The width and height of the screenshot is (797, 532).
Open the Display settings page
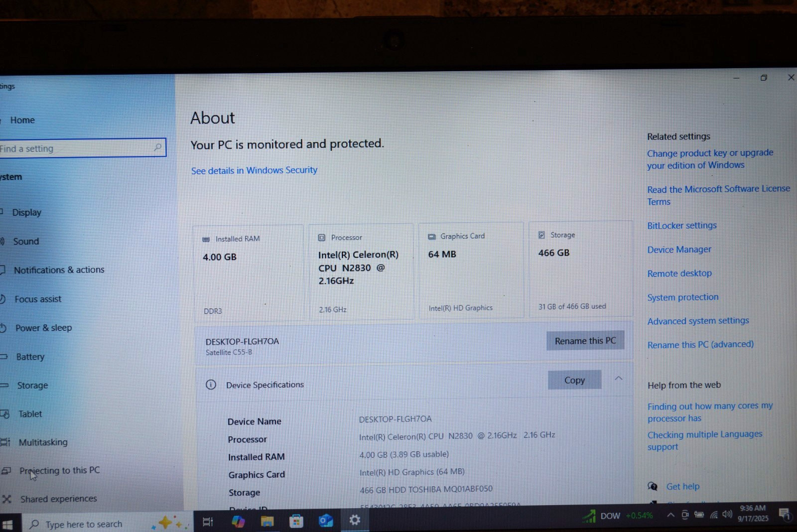coord(26,213)
